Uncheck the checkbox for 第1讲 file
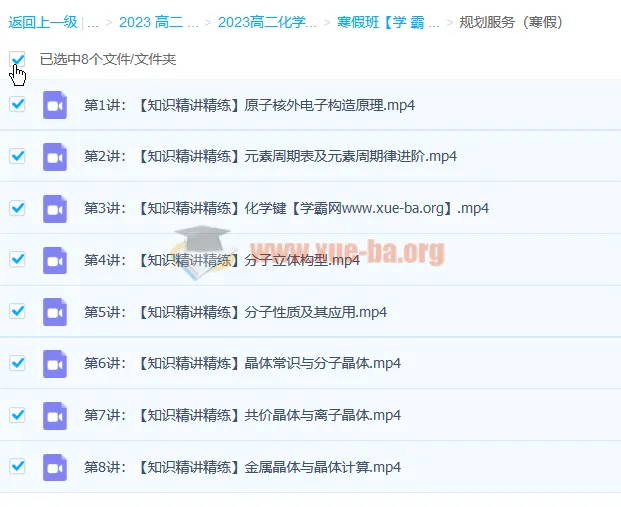 tap(17, 104)
